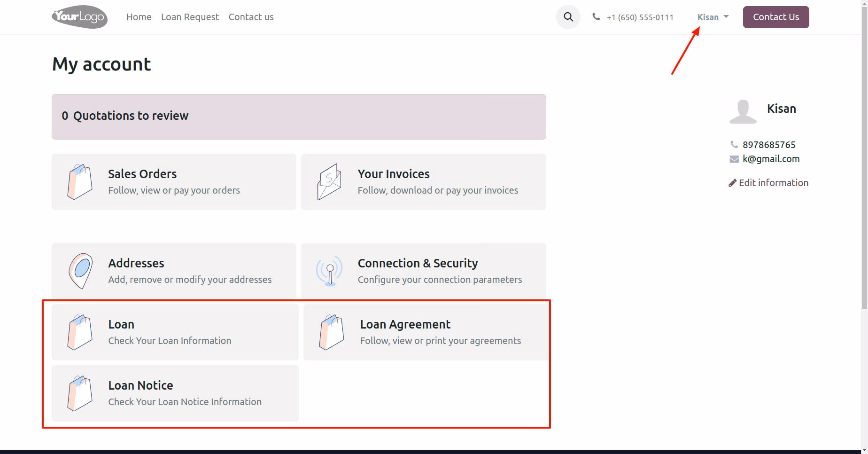868x454 pixels.
Task: Click 'Add, remove or modify your addresses' text
Action: (190, 280)
